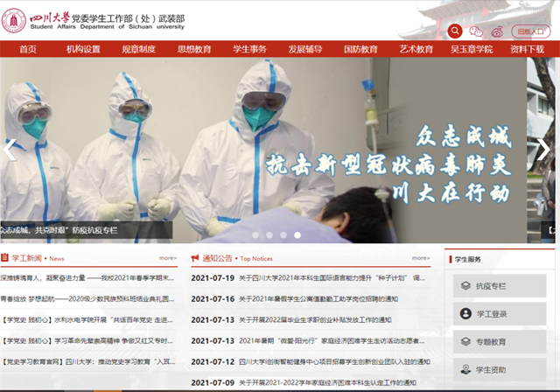Open the Weibo icon in header
This screenshot has height=392, width=560.
497,31
